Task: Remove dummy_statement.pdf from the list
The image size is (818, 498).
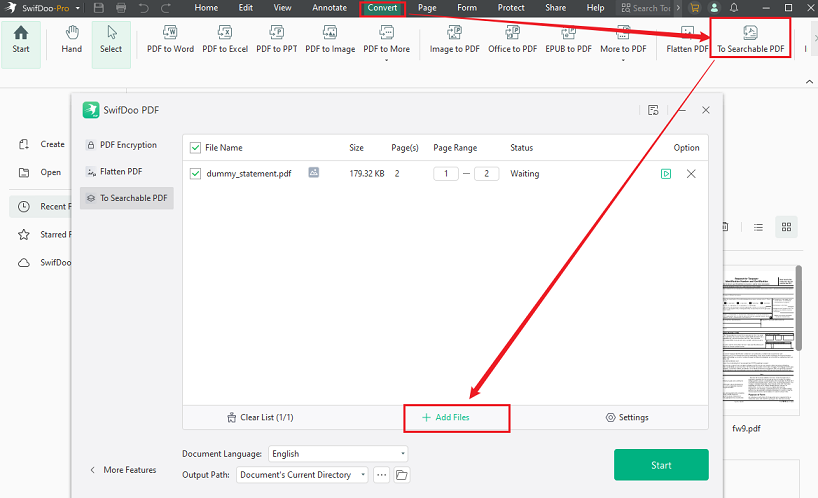Action: coord(691,174)
